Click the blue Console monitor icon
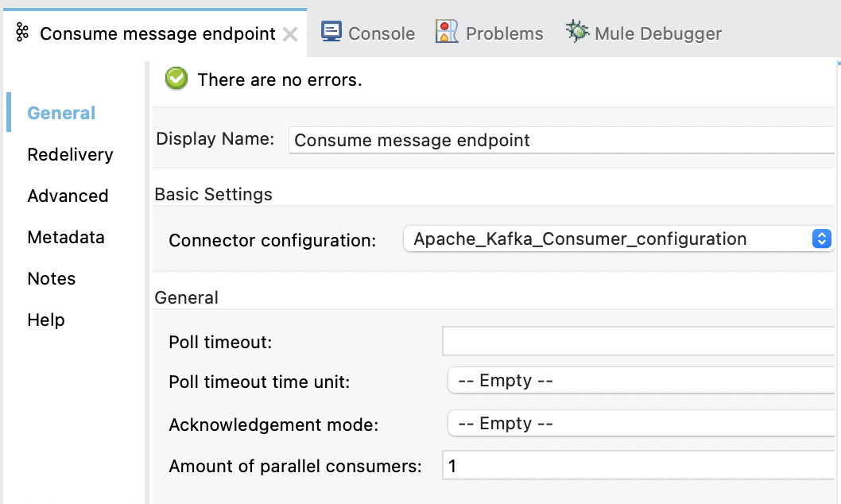This screenshot has height=504, width=841. [331, 33]
